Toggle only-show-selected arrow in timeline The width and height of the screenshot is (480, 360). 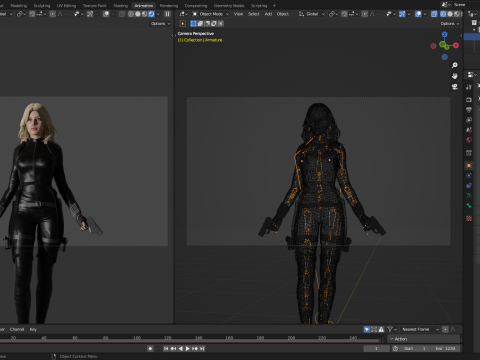click(x=367, y=329)
